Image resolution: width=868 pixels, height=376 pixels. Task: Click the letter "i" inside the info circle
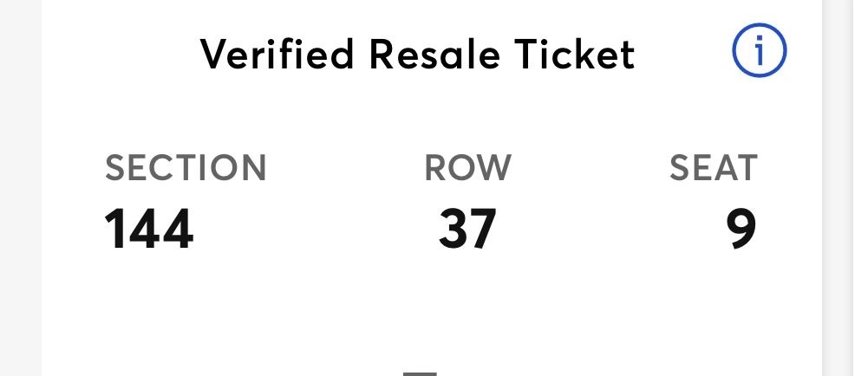pyautogui.click(x=760, y=52)
